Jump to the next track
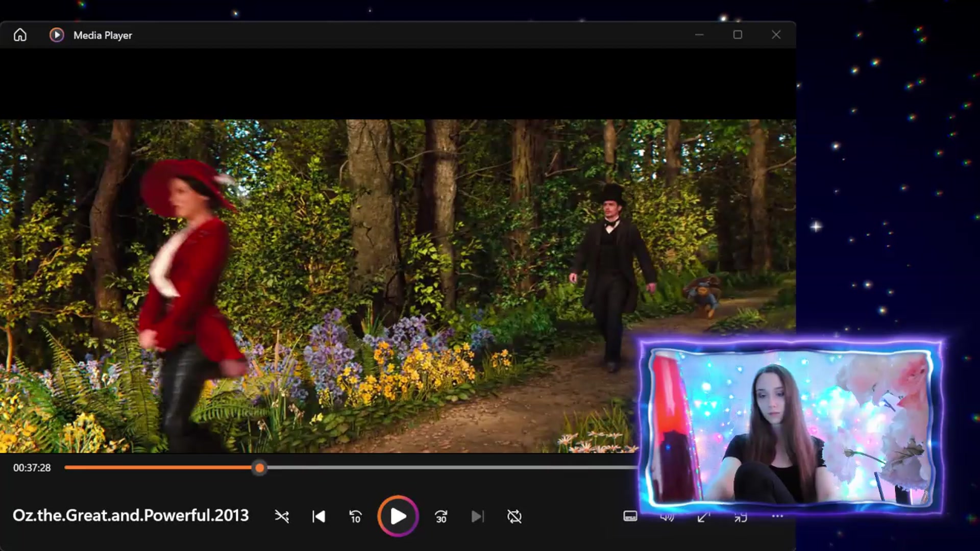 (x=478, y=517)
